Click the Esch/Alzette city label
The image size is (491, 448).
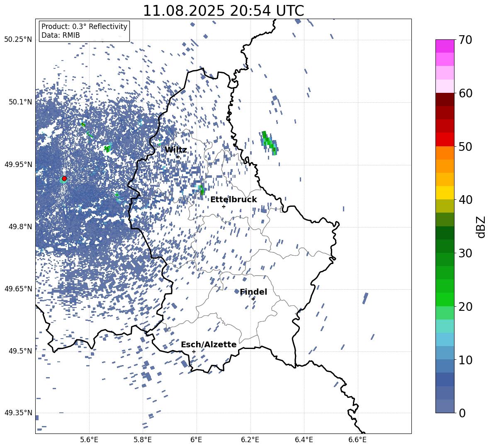[209, 344]
